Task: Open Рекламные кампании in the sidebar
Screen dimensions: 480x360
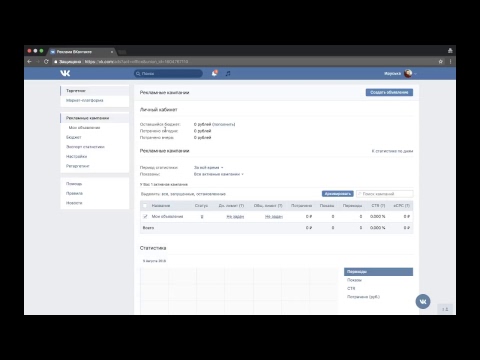Action: (x=95, y=118)
